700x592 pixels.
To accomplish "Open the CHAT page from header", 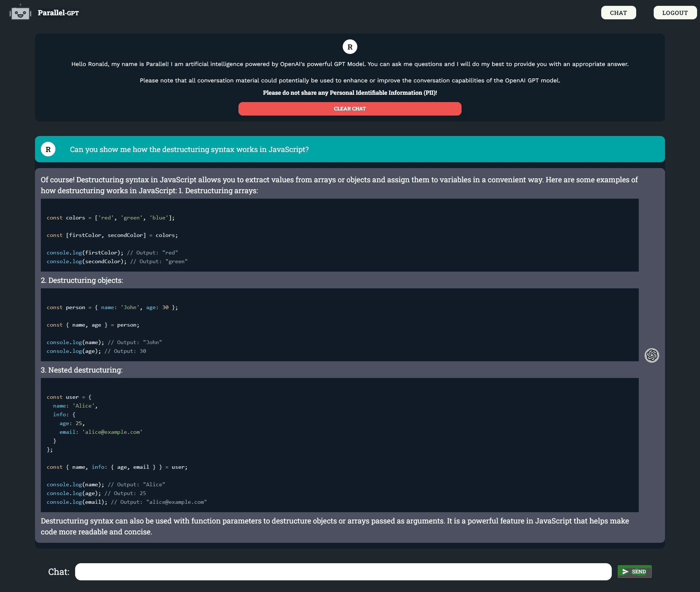I will [x=618, y=13].
